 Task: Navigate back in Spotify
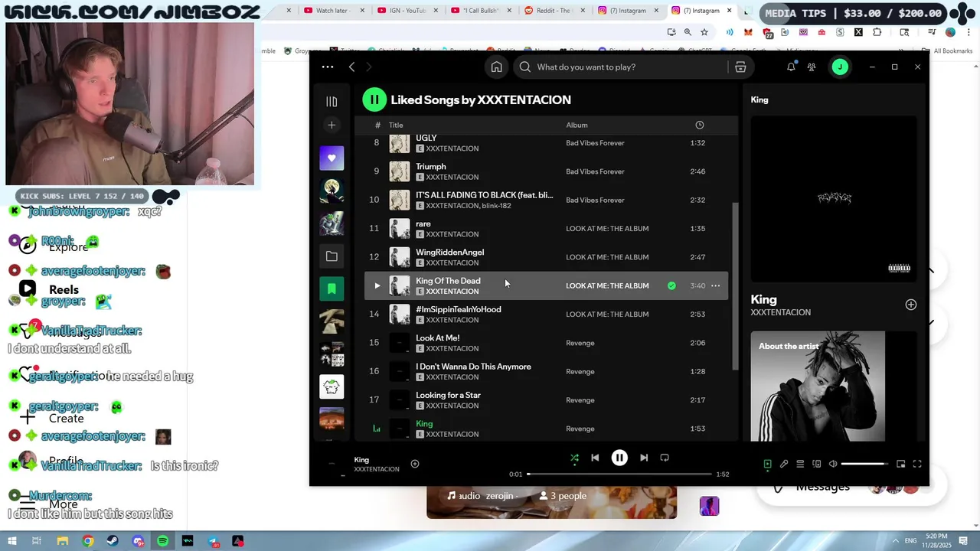pyautogui.click(x=352, y=67)
